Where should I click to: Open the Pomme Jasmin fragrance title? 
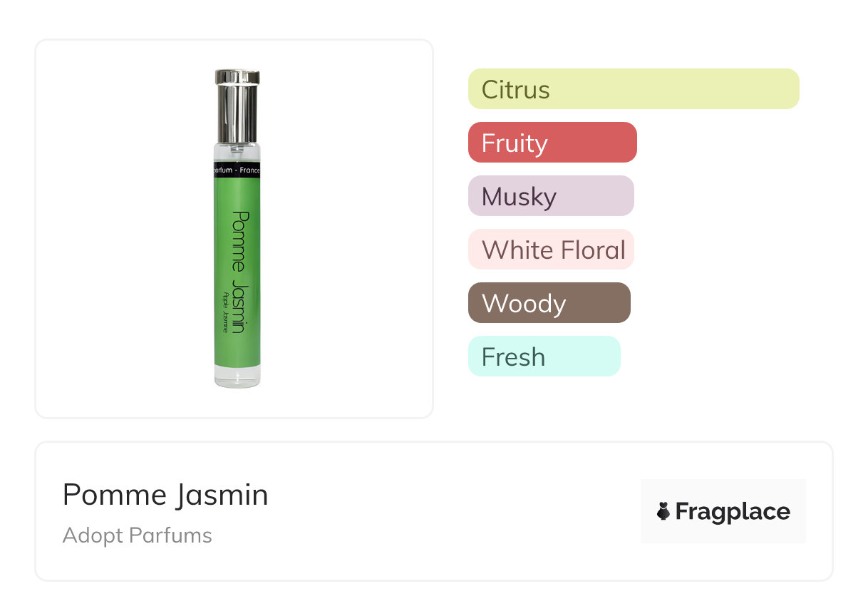click(x=165, y=495)
